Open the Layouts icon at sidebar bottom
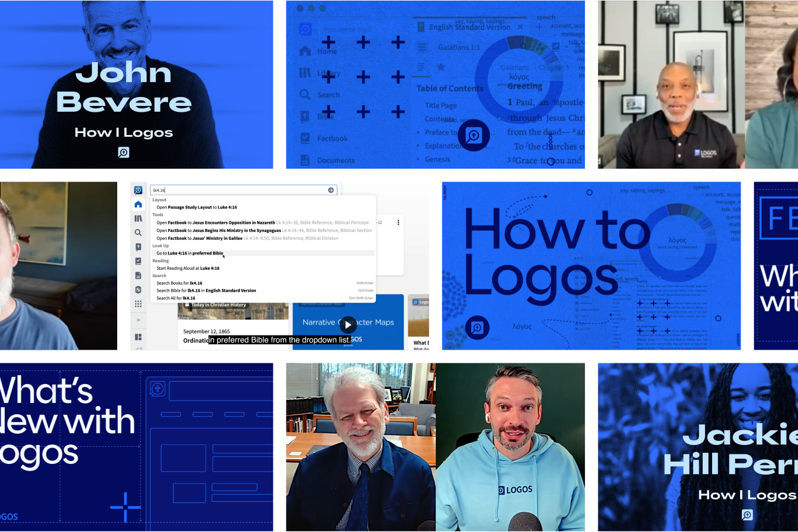The image size is (798, 532). pos(138,337)
